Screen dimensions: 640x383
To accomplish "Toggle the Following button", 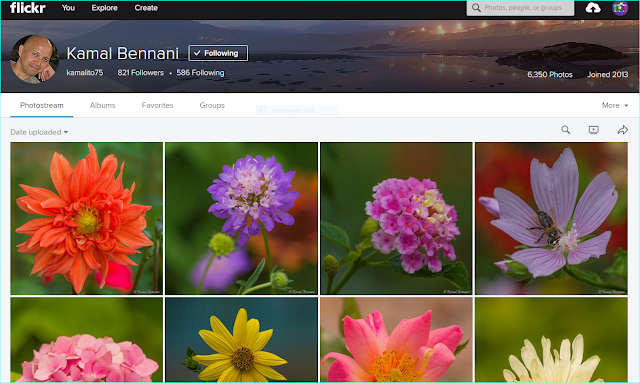I will pos(218,53).
